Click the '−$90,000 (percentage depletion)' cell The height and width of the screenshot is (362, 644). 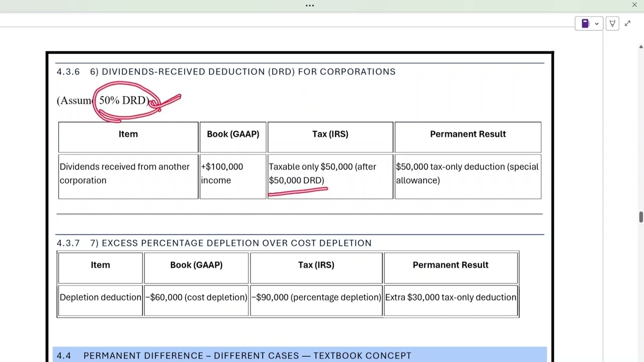[316, 300]
